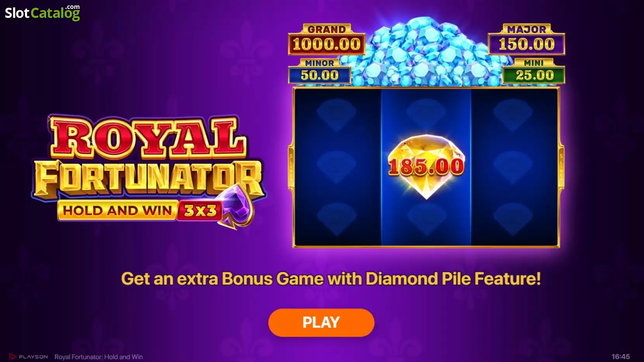The image size is (644, 362).
Task: Click the middle-left faded diamond slot
Action: pyautogui.click(x=336, y=167)
